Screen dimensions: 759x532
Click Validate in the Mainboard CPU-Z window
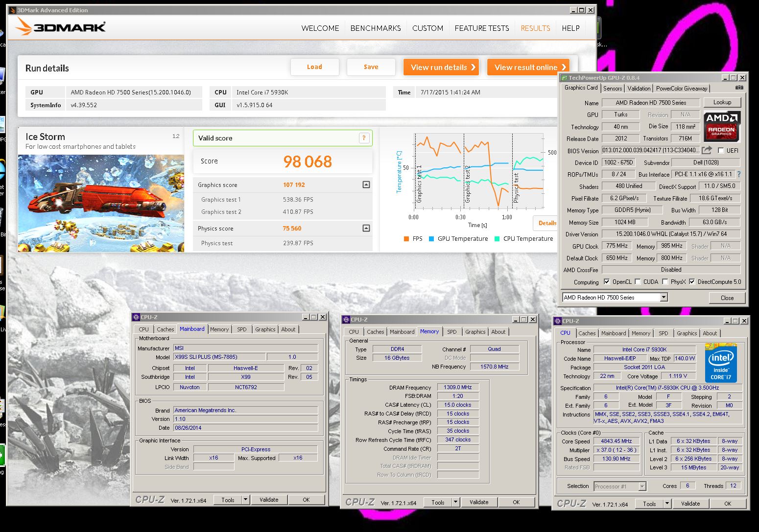(x=269, y=500)
